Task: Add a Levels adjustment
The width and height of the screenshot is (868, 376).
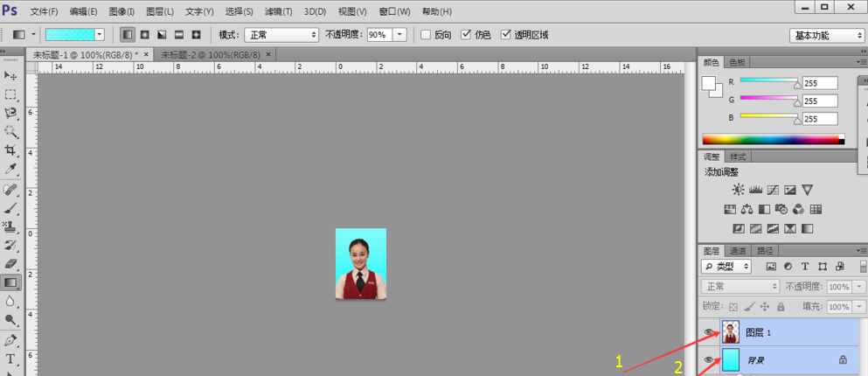Action: coord(755,190)
